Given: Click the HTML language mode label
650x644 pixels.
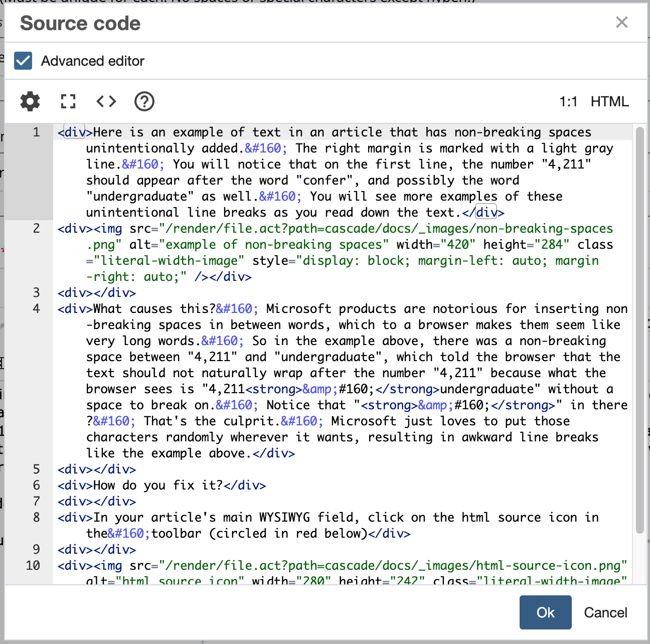Looking at the screenshot, I should pos(609,102).
